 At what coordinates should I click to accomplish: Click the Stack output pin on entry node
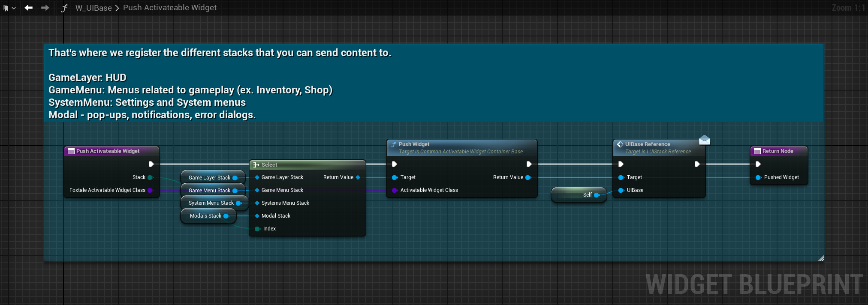151,177
